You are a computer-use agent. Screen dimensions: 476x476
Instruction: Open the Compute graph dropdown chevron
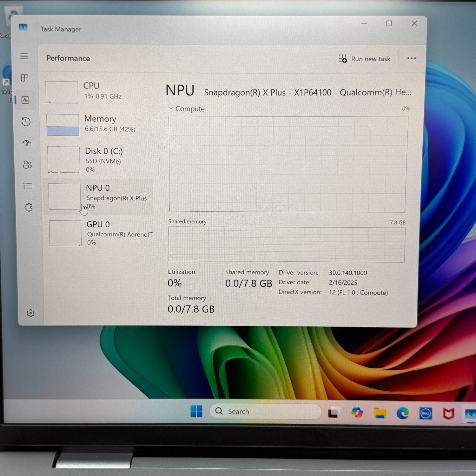click(171, 109)
